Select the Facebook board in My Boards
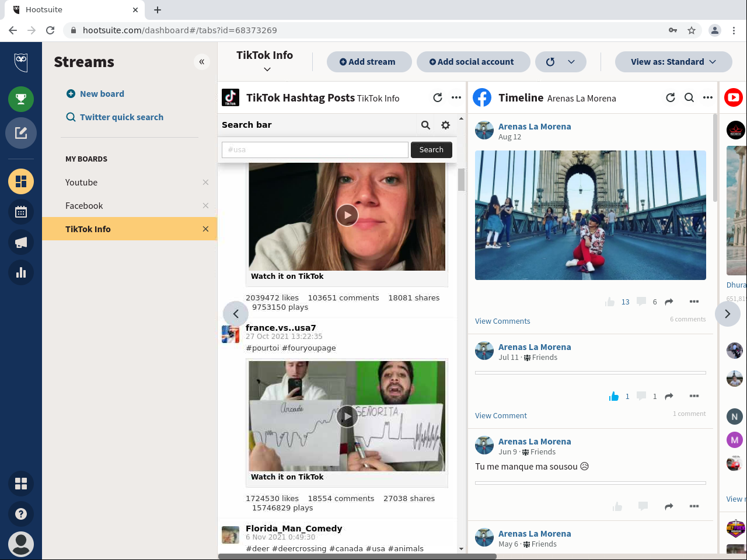Screen dimensions: 747x560 point(84,206)
